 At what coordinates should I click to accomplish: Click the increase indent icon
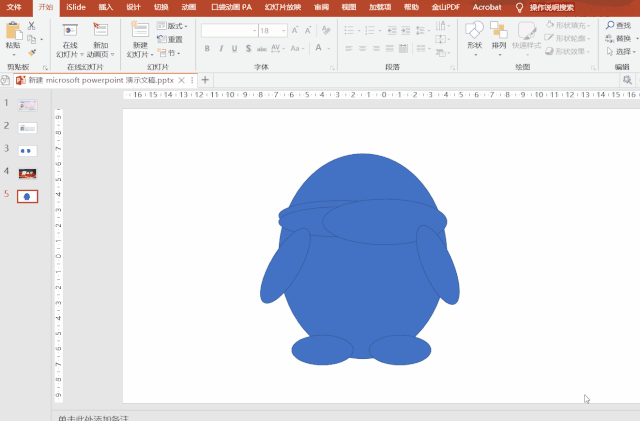(x=405, y=30)
